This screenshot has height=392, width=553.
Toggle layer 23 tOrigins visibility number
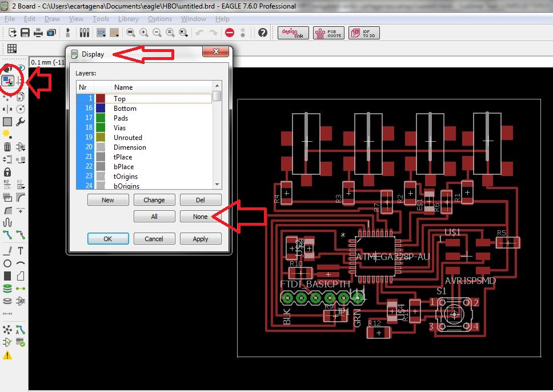point(85,175)
